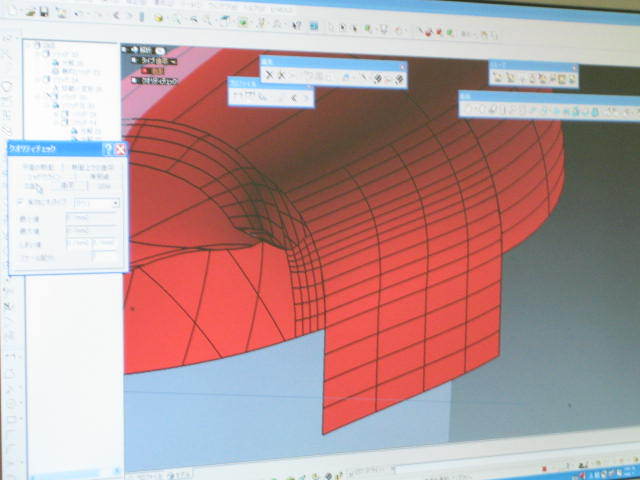
Task: Click the first value field in quality check dialog
Action: point(92,218)
